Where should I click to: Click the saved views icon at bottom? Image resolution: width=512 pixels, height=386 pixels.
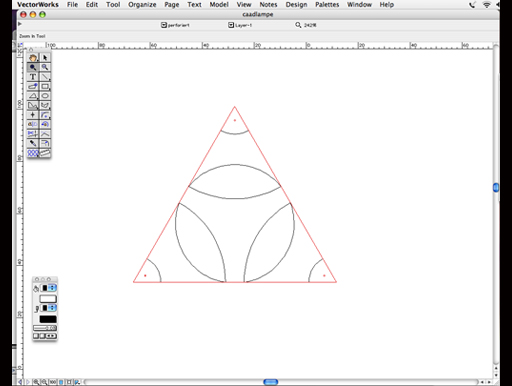click(77, 382)
